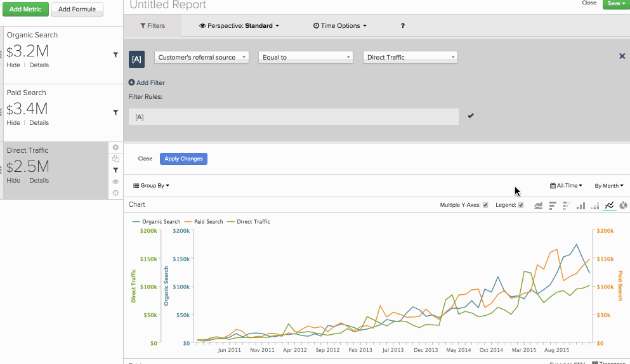Click the Apply Changes button
Viewport: 630px width, 364px height.
pos(183,159)
